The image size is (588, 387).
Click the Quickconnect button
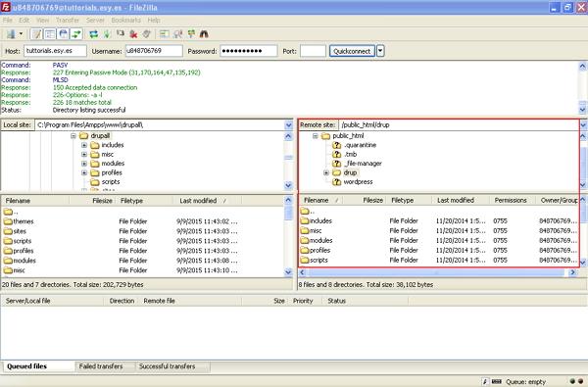[x=352, y=51]
